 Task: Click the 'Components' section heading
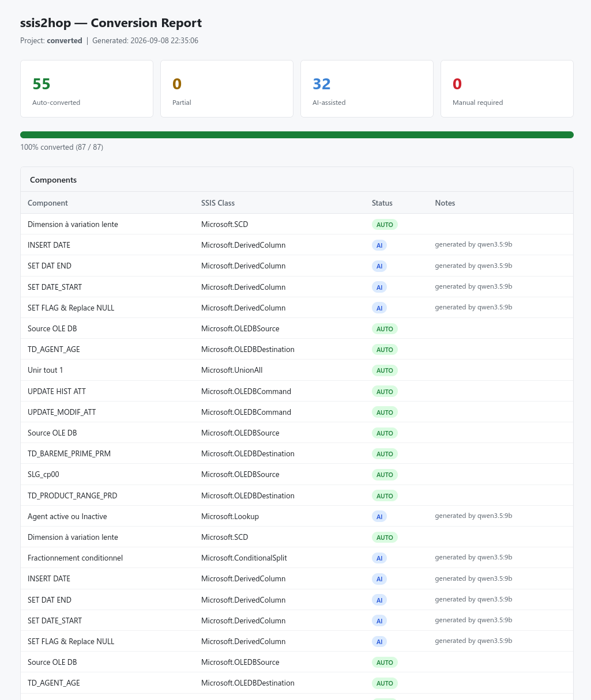pyautogui.click(x=53, y=180)
